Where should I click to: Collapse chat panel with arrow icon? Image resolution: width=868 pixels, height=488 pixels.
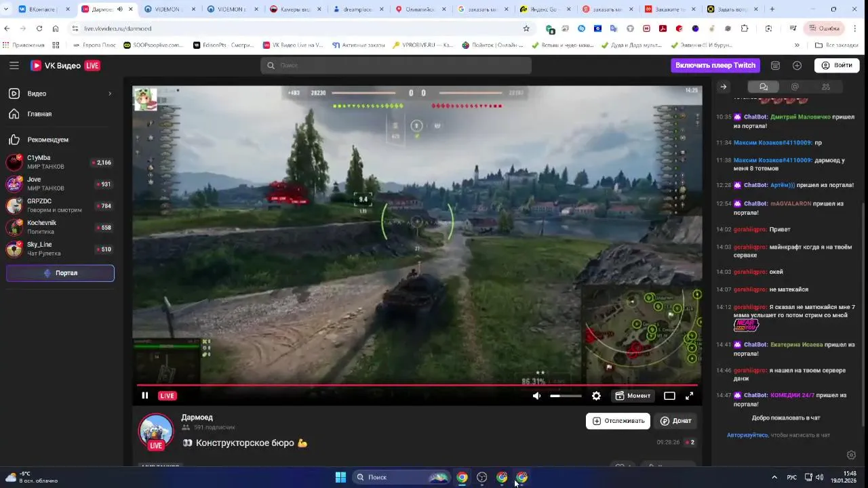click(723, 87)
